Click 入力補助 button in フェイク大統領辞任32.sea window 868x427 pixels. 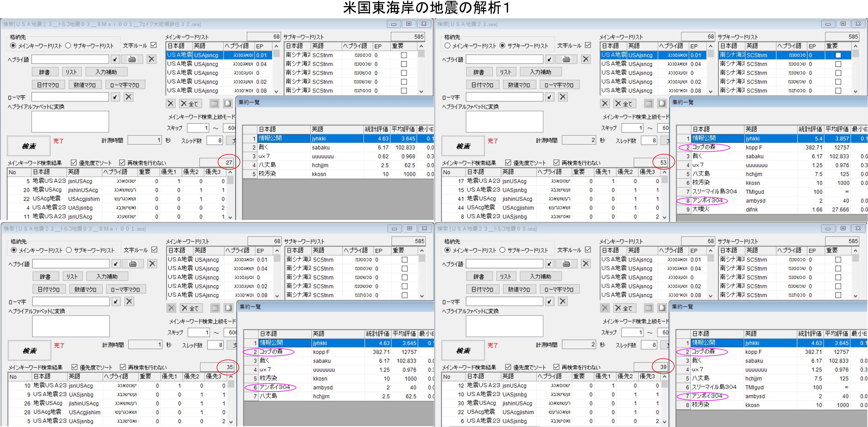click(106, 72)
